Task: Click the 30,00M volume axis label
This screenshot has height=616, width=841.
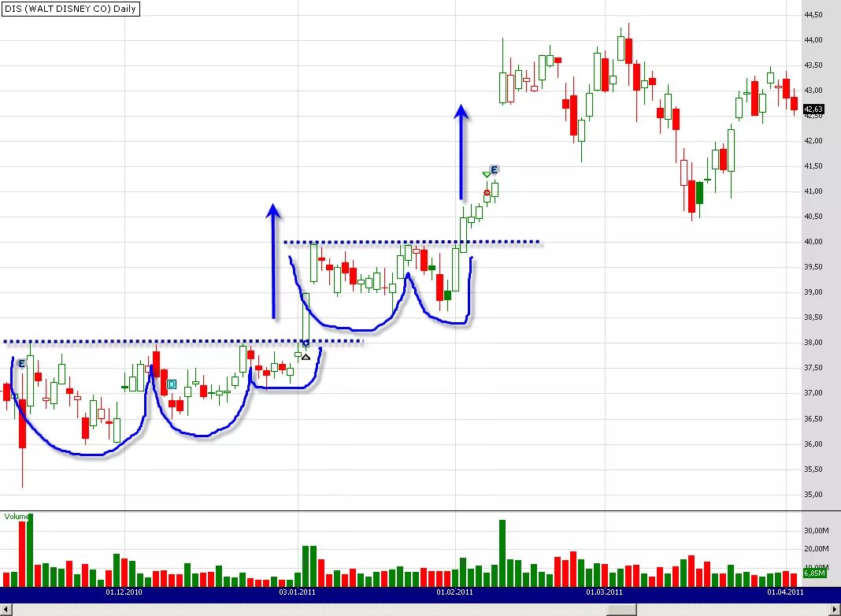Action: (816, 531)
